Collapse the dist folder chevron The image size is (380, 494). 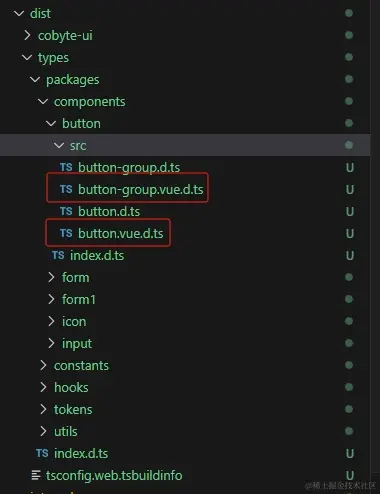pyautogui.click(x=19, y=13)
